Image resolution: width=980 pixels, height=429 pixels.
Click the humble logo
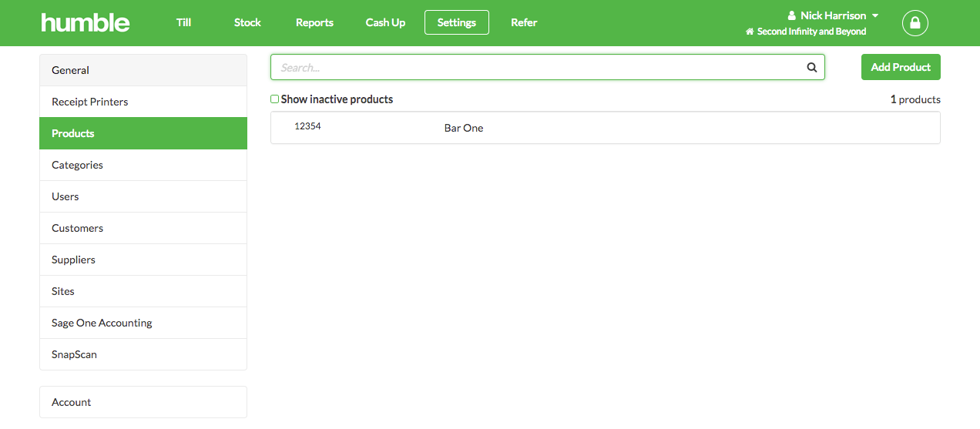86,22
